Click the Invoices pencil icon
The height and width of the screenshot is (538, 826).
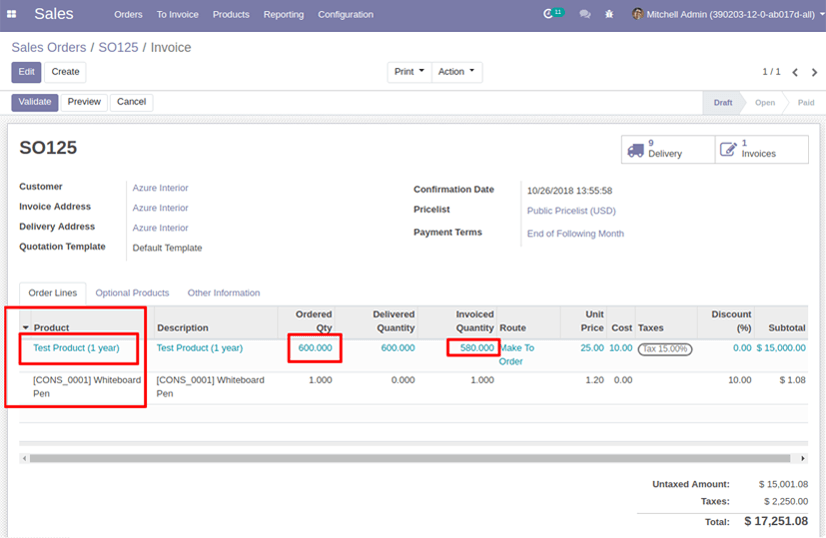coord(728,149)
